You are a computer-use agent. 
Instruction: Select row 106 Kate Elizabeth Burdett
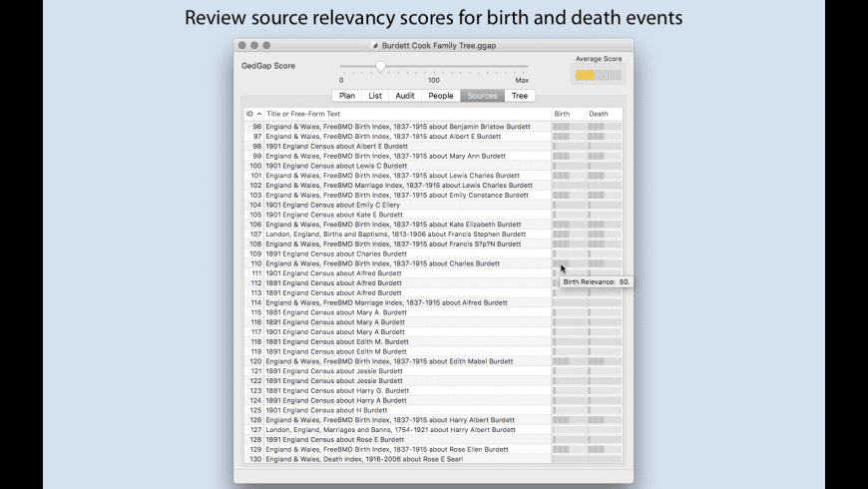pos(433,225)
